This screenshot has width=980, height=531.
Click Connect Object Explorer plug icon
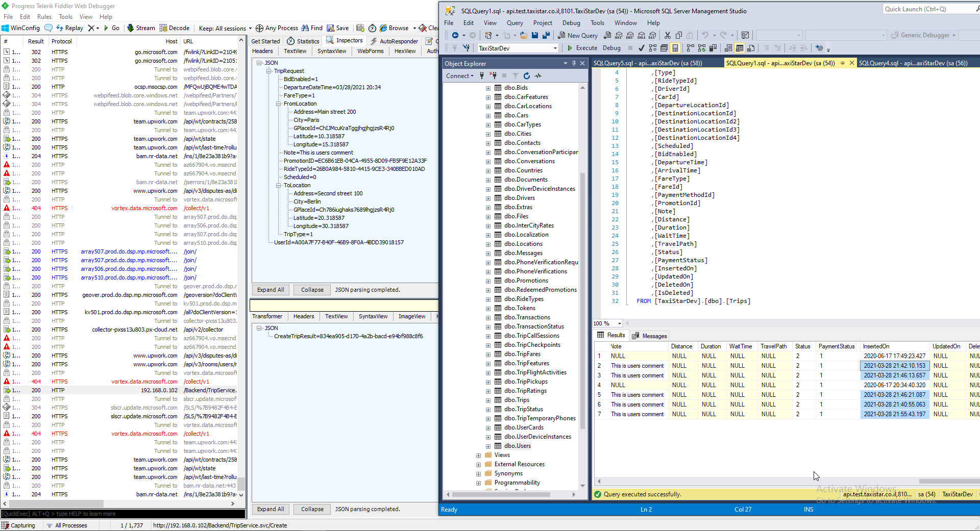click(482, 75)
